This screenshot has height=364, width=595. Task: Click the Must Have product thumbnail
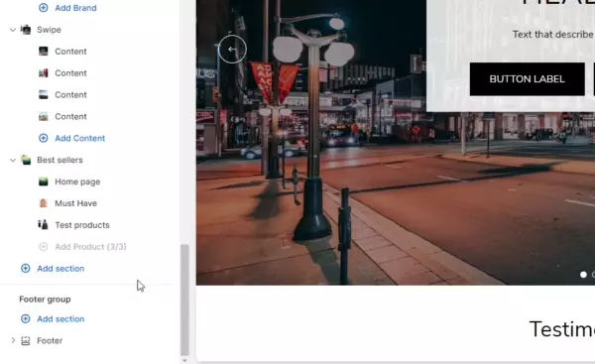pyautogui.click(x=44, y=203)
